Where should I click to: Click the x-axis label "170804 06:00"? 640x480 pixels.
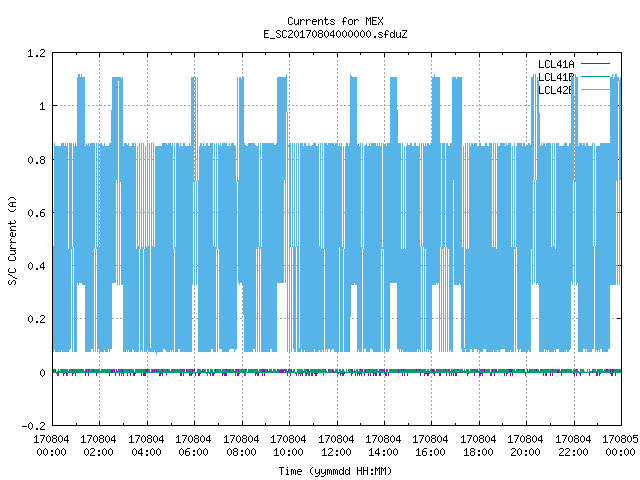click(193, 446)
